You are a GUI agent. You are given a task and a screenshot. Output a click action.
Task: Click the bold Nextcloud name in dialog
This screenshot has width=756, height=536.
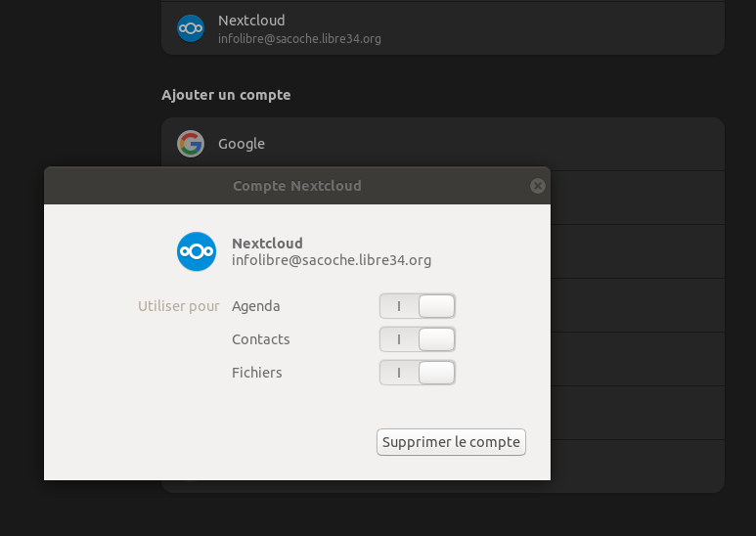coord(267,244)
